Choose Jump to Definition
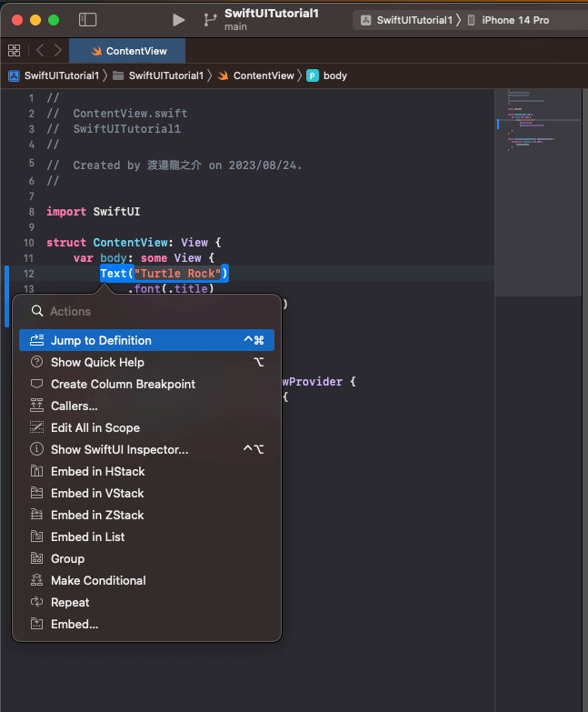Viewport: 588px width, 712px height. (147, 340)
